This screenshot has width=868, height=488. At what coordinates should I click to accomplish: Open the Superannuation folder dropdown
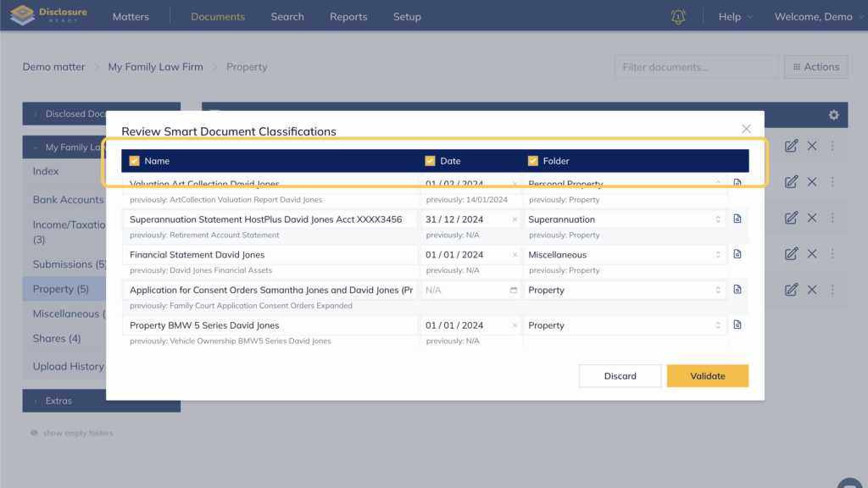[x=625, y=219]
